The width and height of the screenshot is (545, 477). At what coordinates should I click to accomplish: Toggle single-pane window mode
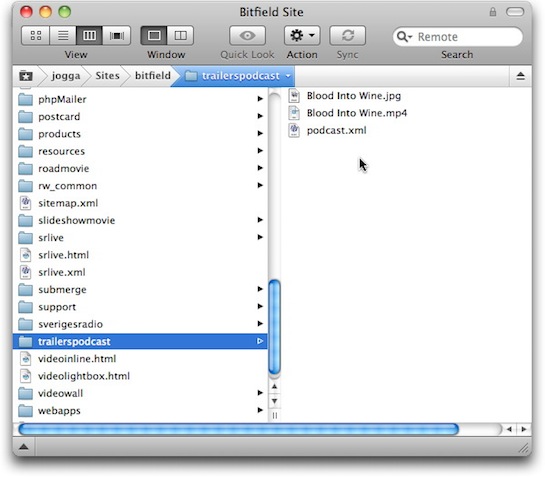tap(154, 35)
